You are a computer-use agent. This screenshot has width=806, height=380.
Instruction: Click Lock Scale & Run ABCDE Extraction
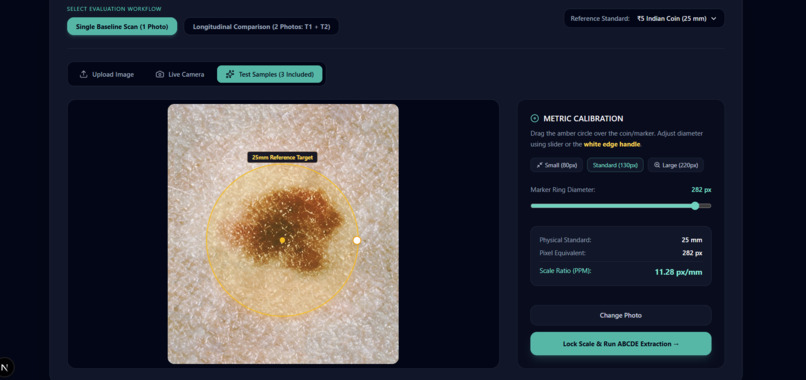(x=621, y=343)
